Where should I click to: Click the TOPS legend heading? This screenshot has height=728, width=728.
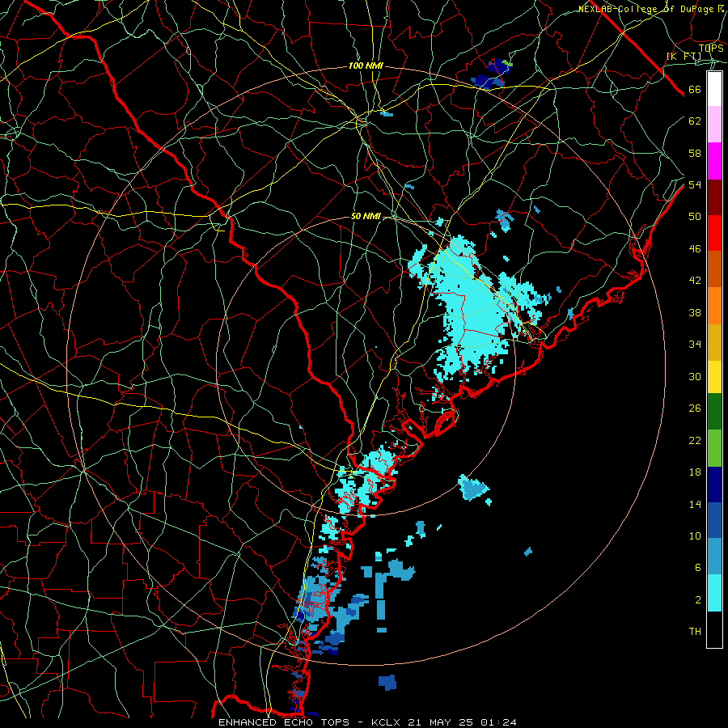711,49
